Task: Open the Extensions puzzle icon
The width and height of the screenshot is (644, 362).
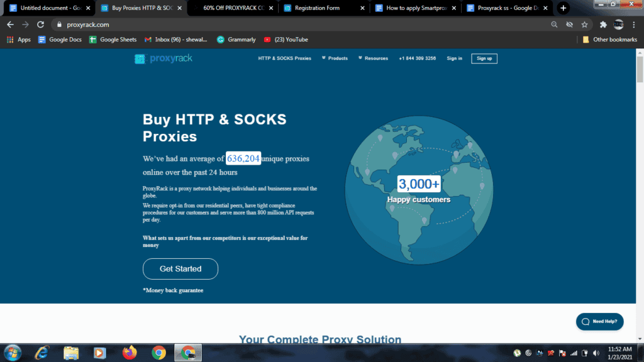Action: pos(603,25)
